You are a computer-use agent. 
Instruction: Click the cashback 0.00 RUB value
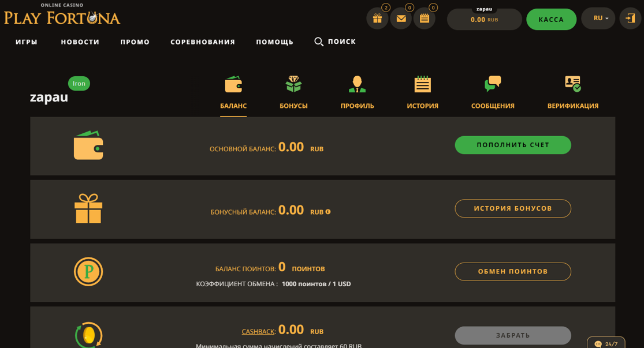[301, 330]
